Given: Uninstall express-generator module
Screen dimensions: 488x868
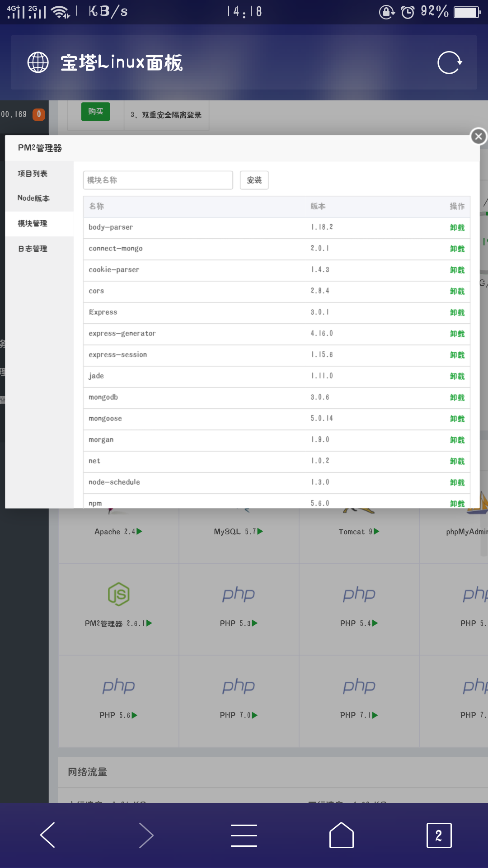Looking at the screenshot, I should 457,334.
